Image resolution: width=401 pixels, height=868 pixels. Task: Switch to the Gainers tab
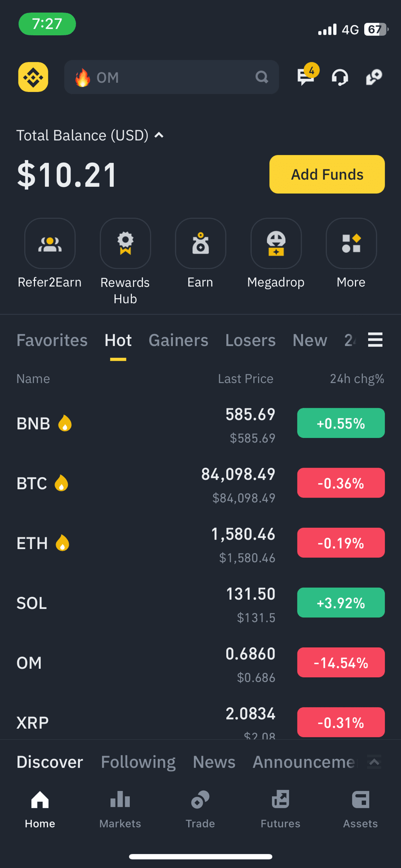point(178,340)
